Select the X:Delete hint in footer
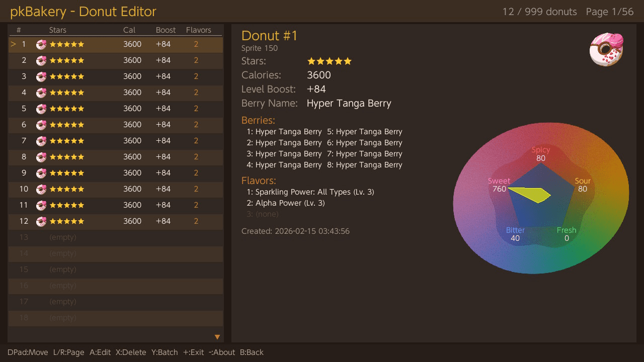The height and width of the screenshot is (362, 644). 131,352
